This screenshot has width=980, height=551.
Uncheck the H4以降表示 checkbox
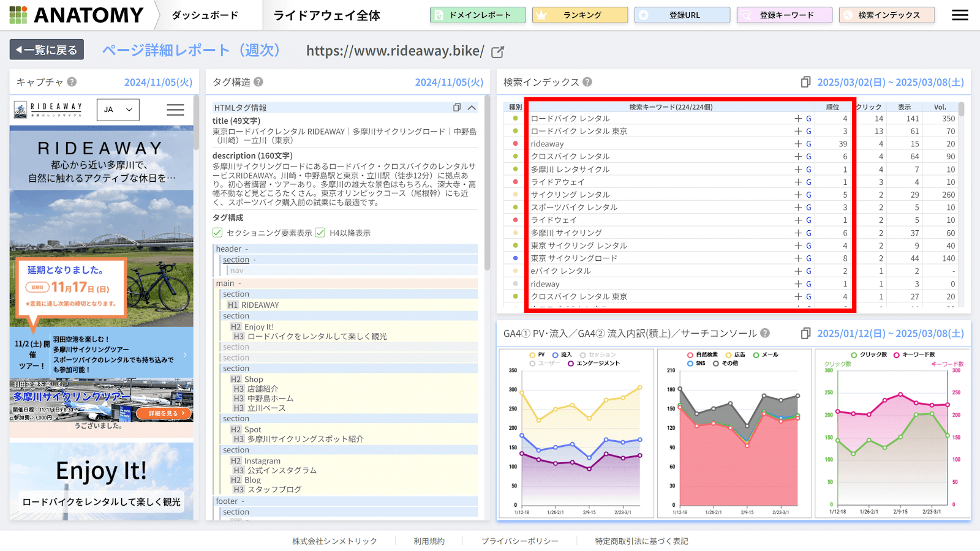pyautogui.click(x=321, y=233)
